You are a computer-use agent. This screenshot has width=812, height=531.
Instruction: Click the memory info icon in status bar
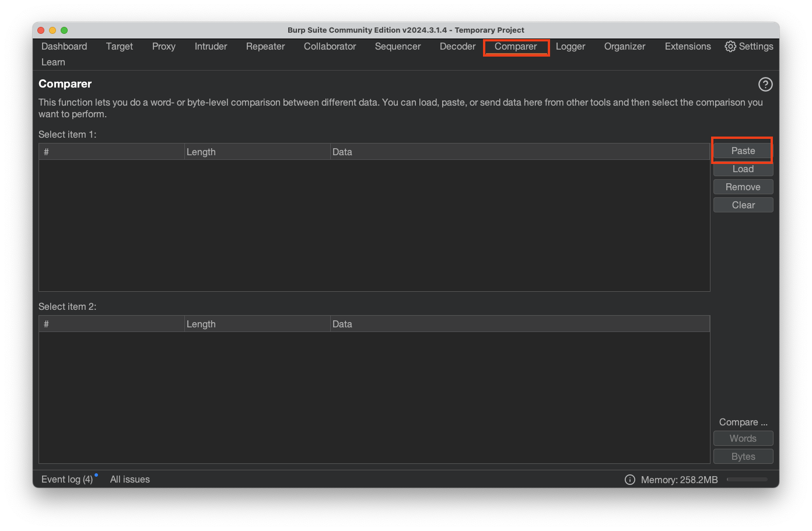tap(630, 480)
